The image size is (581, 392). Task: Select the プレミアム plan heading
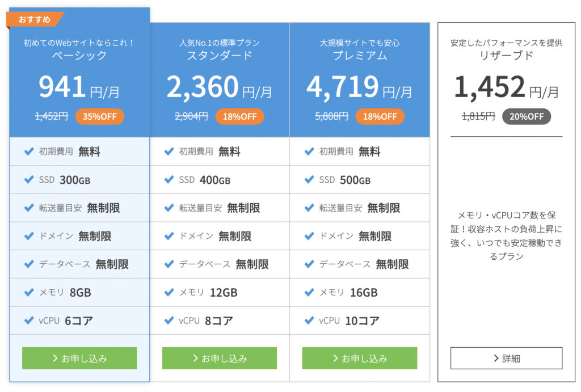[x=360, y=56]
